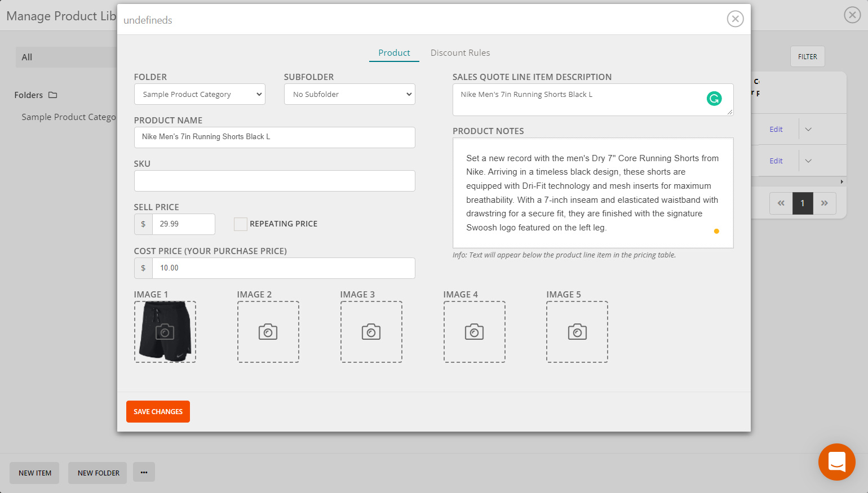Open the Intercom chat bubble
This screenshot has width=868, height=493.
tap(836, 462)
